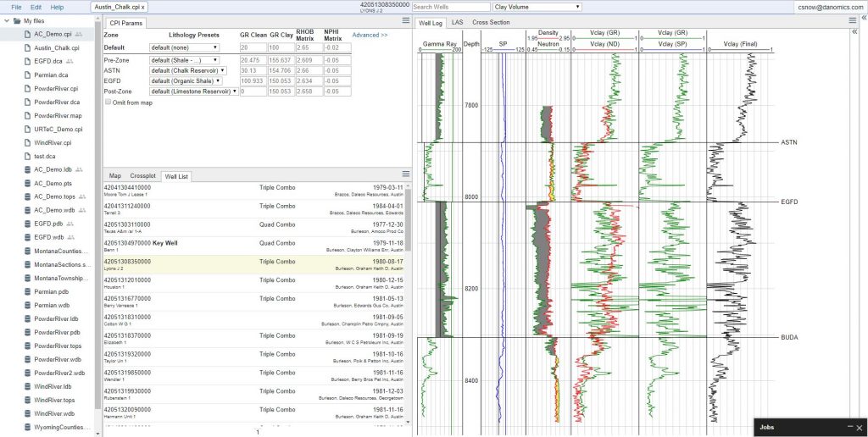The image size is (868, 437).
Task: Close the Austin_Chalk.cpi tab
Action: coord(142,7)
